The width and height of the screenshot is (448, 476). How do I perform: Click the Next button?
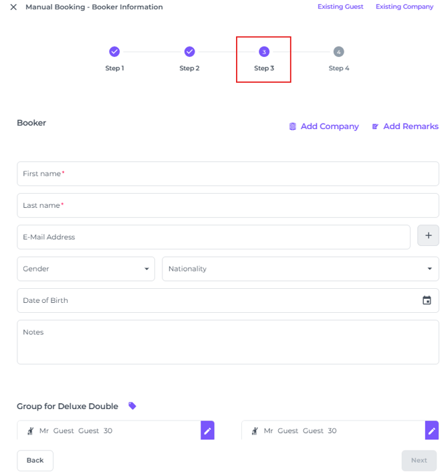click(x=419, y=460)
